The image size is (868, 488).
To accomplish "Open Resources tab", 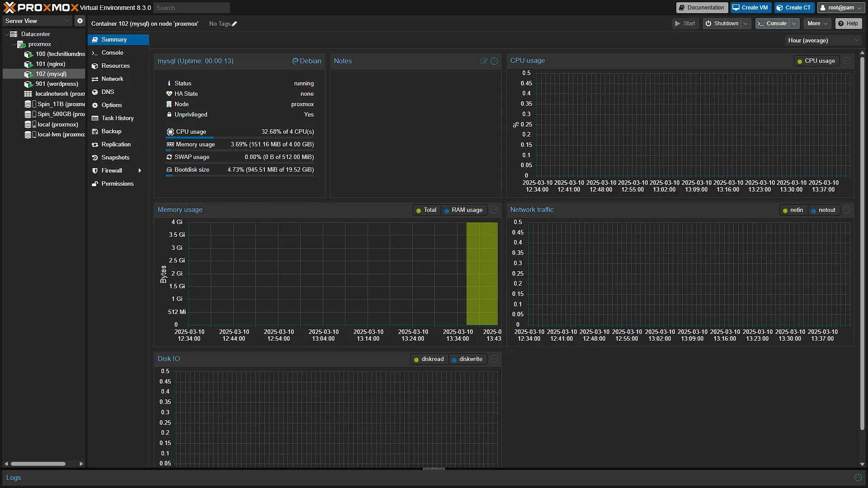I will (x=118, y=66).
